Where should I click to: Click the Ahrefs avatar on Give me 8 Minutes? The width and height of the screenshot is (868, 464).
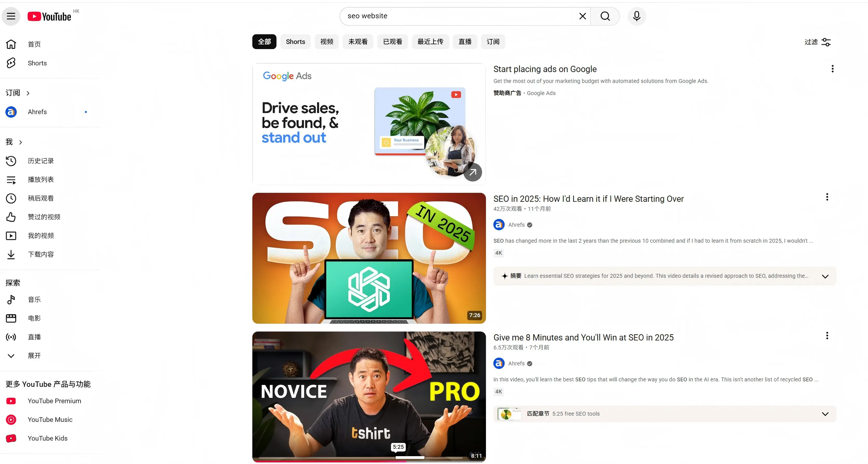(499, 363)
